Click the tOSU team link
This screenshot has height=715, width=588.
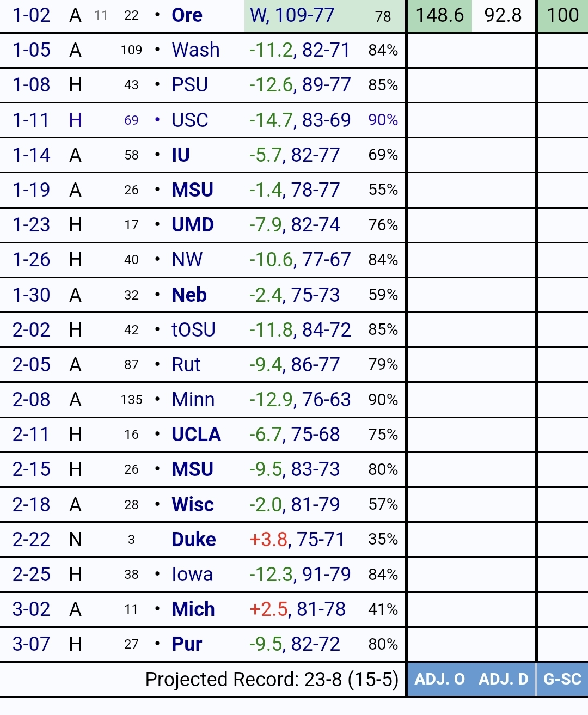click(193, 330)
